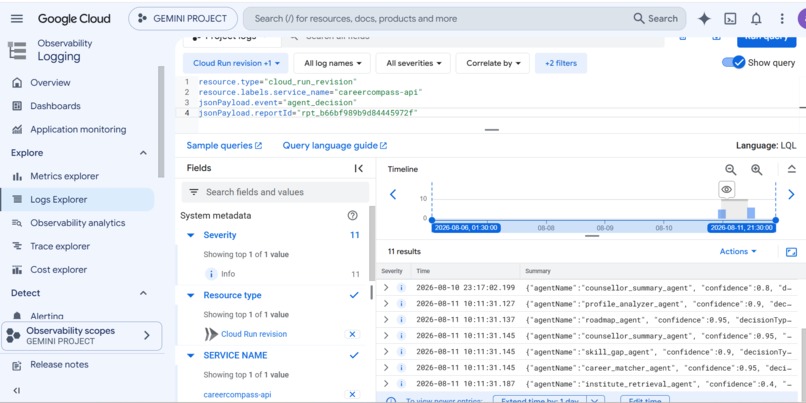
Task: Click the +2 filters chip
Action: [x=561, y=63]
